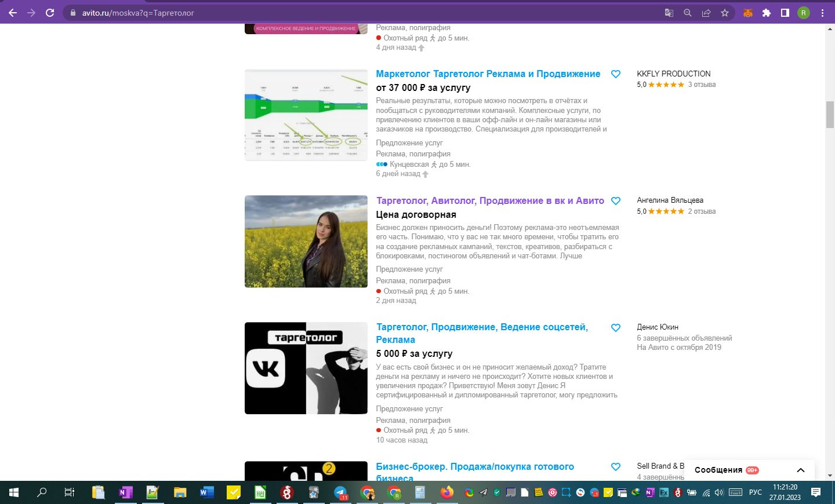Go back to the previous page
Image resolution: width=835 pixels, height=504 pixels.
coord(13,13)
